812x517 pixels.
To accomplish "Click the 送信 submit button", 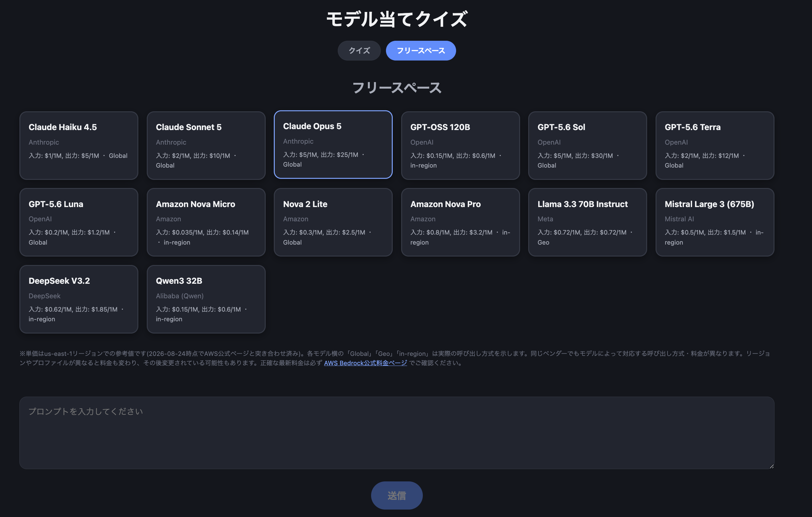I will click(x=397, y=495).
